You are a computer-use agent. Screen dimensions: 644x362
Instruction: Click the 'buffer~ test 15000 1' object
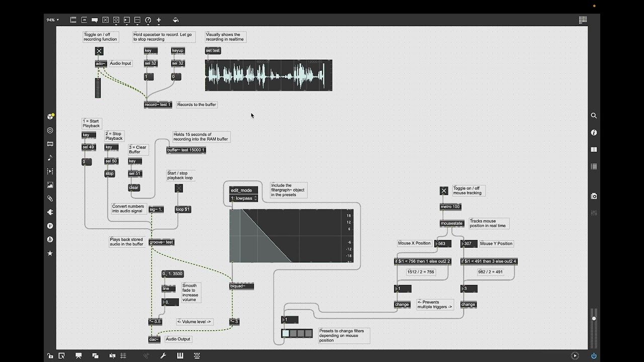point(186,150)
